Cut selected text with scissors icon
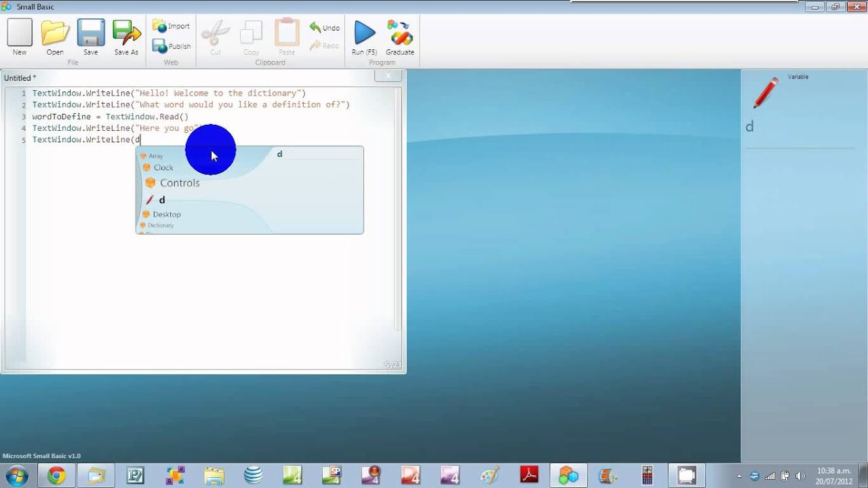 [216, 37]
